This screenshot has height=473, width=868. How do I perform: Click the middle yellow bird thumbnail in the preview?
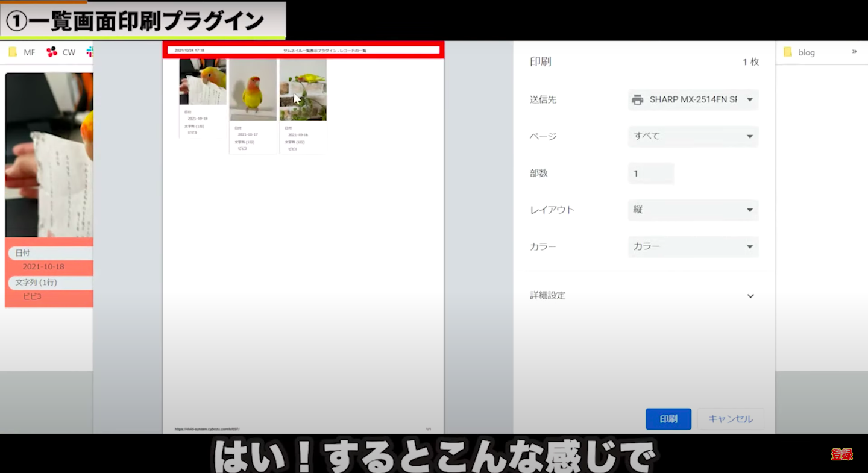253,90
